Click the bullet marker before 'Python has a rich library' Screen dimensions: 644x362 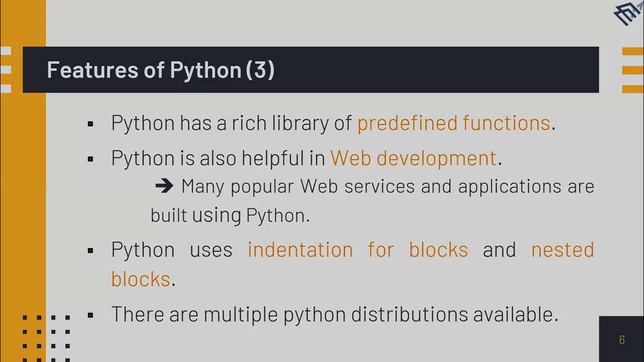pyautogui.click(x=91, y=124)
